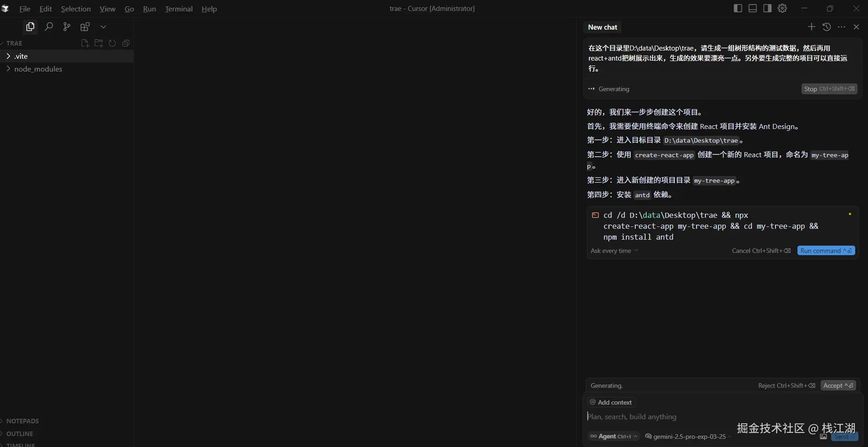Show more views chevron in the activity bar
868x447 pixels.
pos(103,27)
